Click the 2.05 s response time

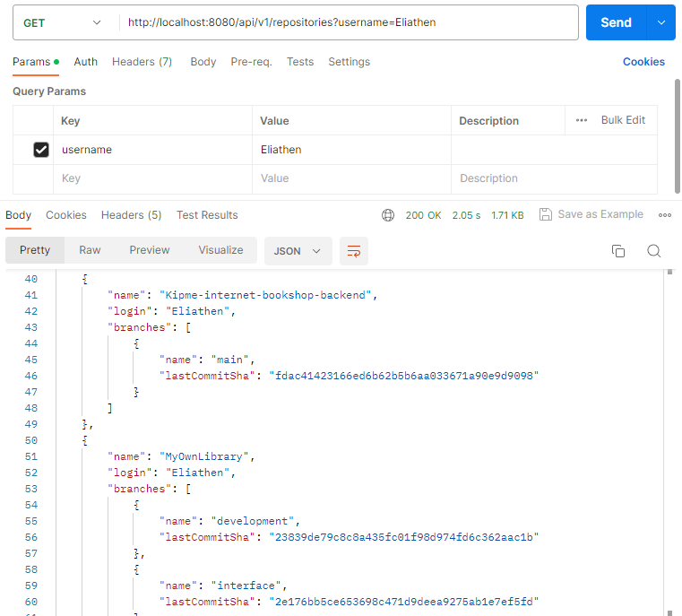pyautogui.click(x=466, y=215)
